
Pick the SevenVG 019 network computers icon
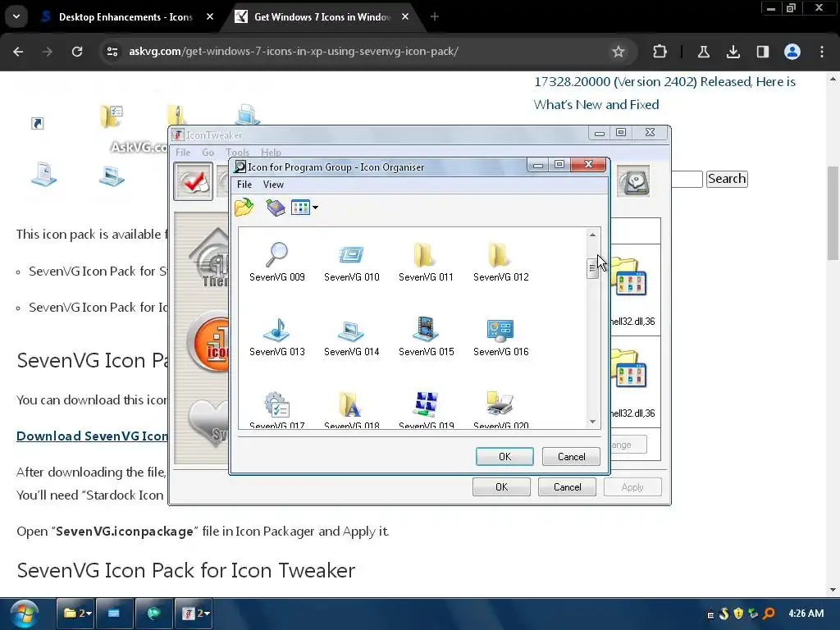pyautogui.click(x=426, y=404)
